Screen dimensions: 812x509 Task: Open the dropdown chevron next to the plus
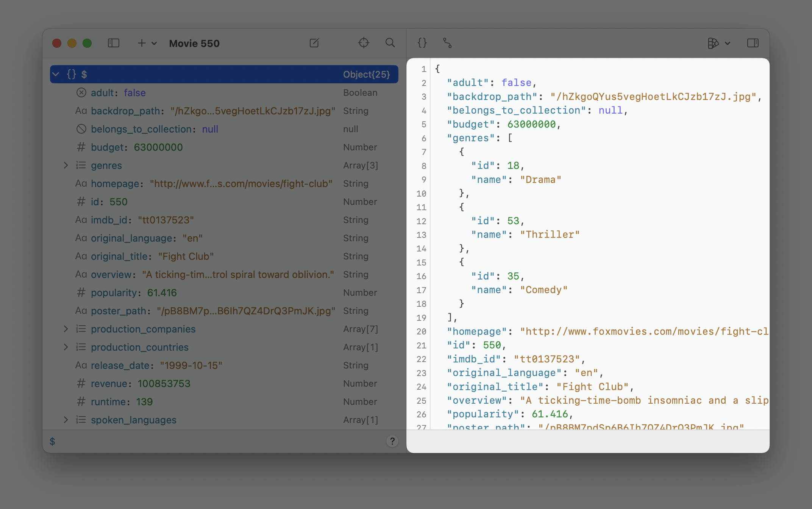click(153, 43)
